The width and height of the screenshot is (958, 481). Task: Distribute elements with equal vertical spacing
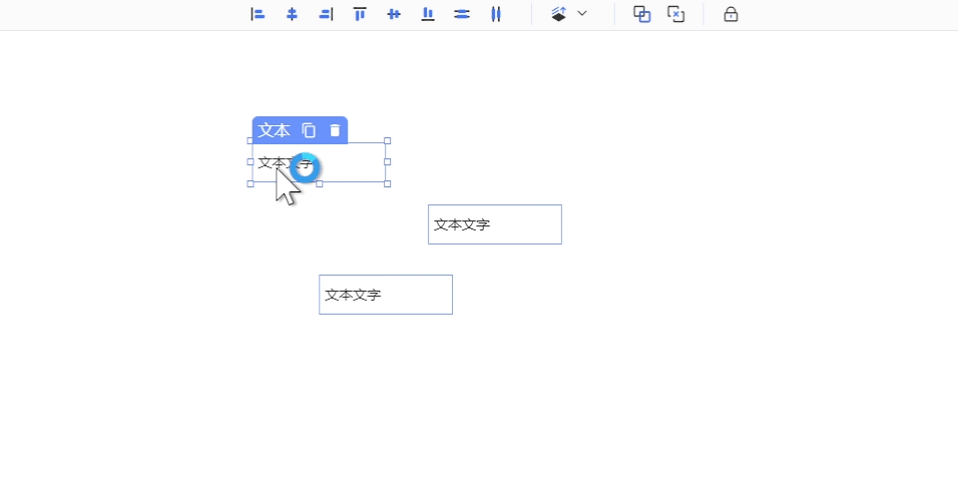pos(462,14)
